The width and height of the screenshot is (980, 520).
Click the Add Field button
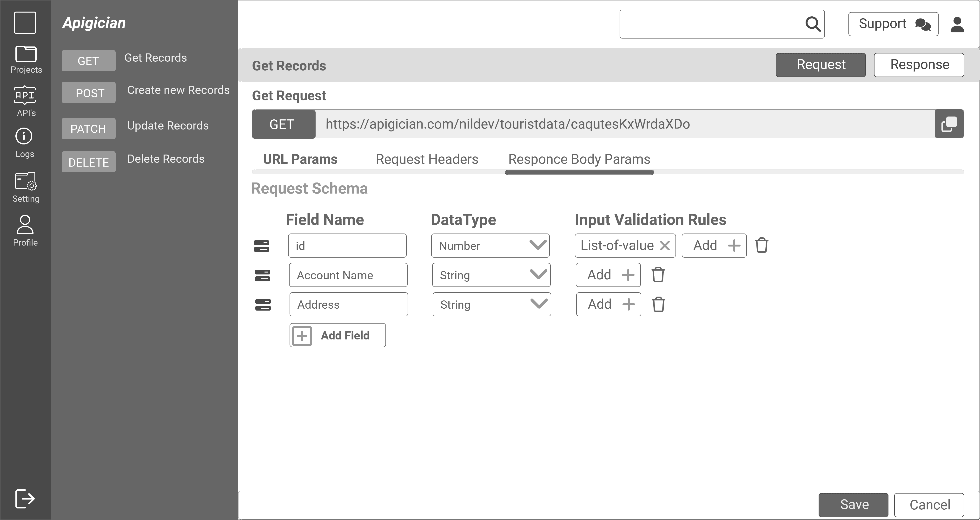click(x=338, y=335)
